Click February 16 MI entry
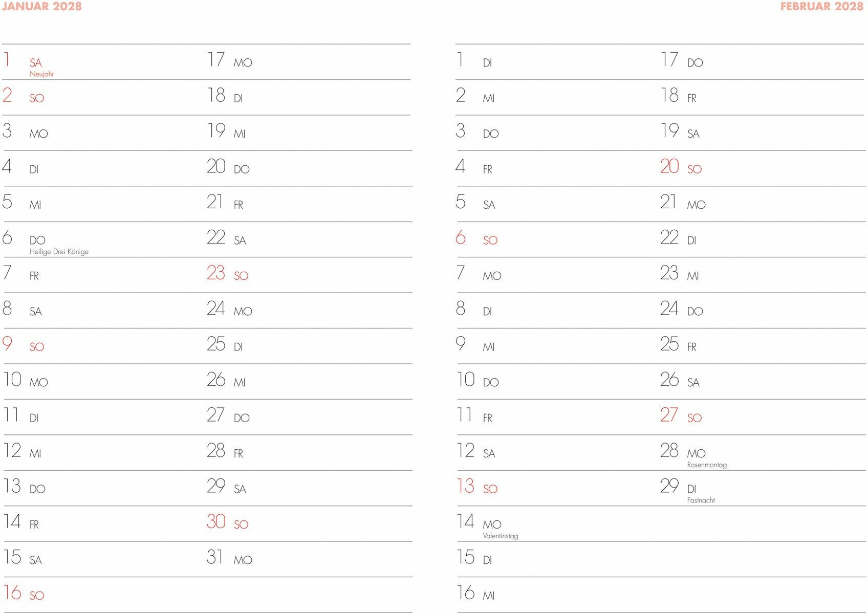This screenshot has height=614, width=868. point(558,595)
